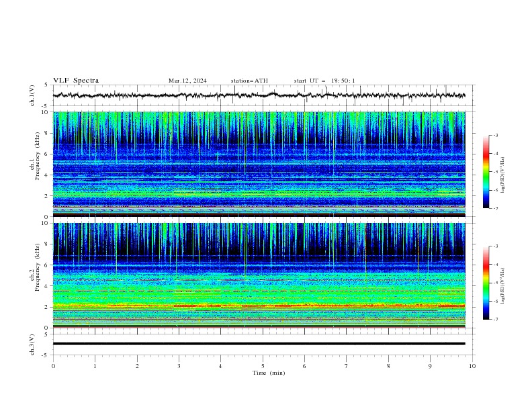The height and width of the screenshot is (411, 532).
Task: Click the "-3" label on ch.1 color bar
Action: click(x=496, y=135)
